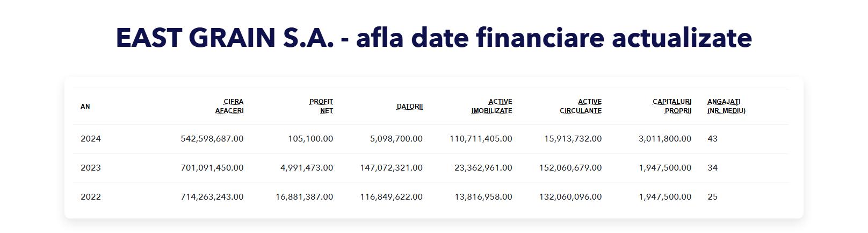Click the 2024 employee count 43
The width and height of the screenshot is (868, 233).
point(713,139)
